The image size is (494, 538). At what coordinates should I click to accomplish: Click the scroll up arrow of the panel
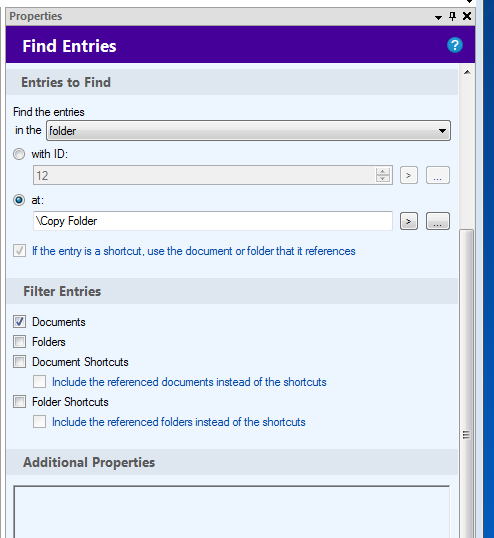(x=467, y=72)
